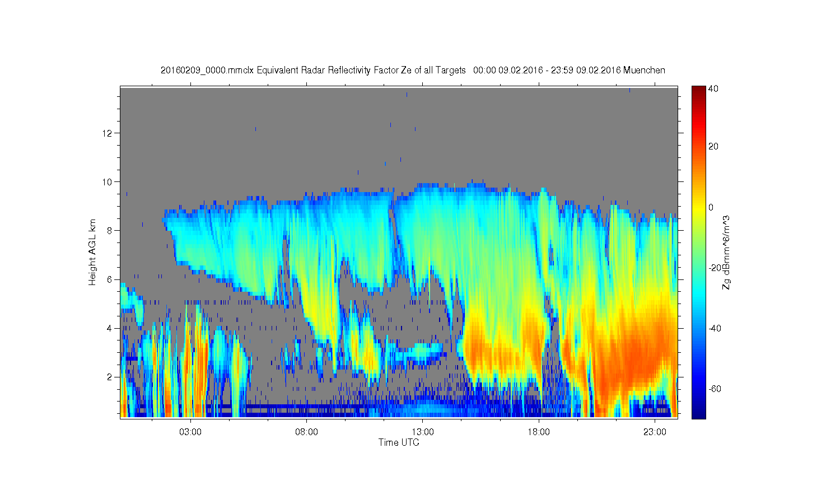Click the 03:00 time tick label

coord(190,432)
